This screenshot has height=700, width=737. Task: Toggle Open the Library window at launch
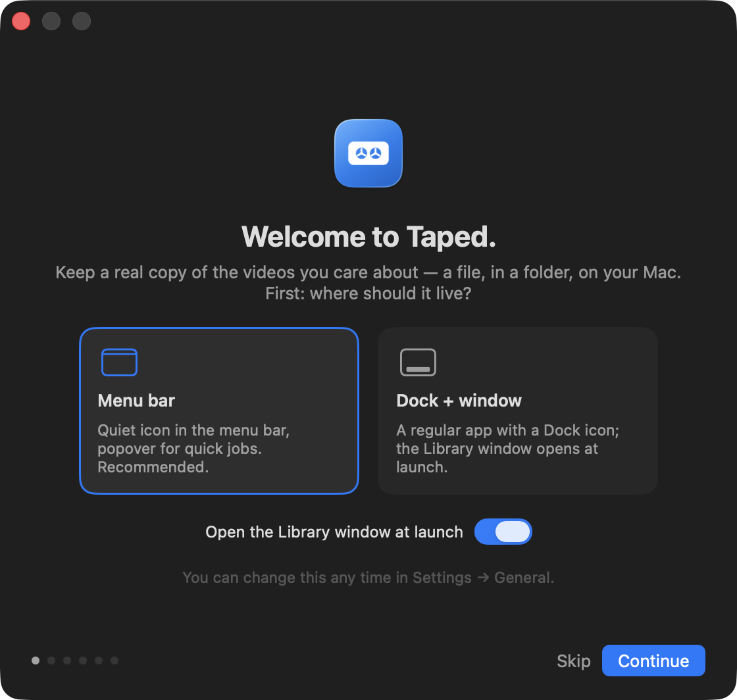(x=503, y=532)
